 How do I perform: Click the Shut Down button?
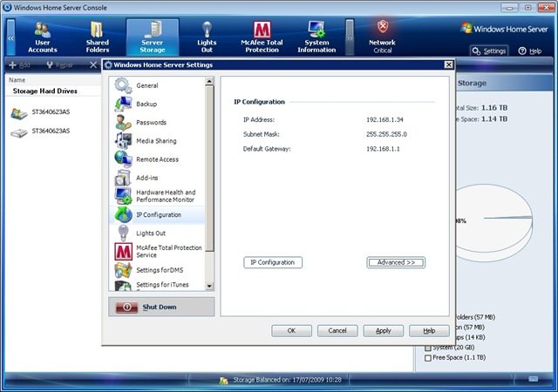point(161,307)
